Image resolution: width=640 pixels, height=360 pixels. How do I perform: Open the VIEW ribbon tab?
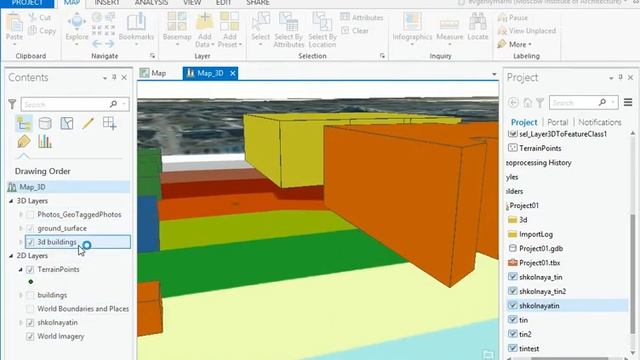pyautogui.click(x=192, y=3)
